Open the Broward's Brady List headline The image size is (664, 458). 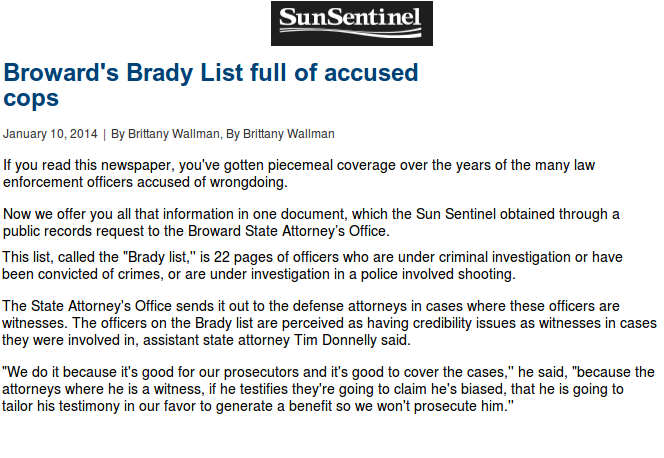pos(210,85)
